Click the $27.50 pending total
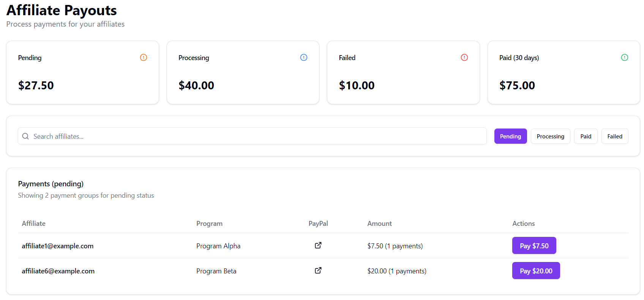The height and width of the screenshot is (300, 644). pos(36,85)
